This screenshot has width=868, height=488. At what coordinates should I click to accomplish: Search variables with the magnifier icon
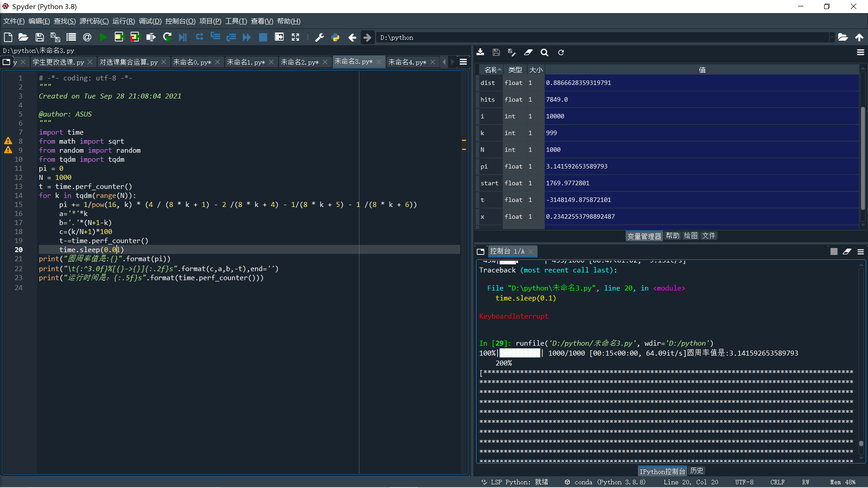[x=544, y=52]
